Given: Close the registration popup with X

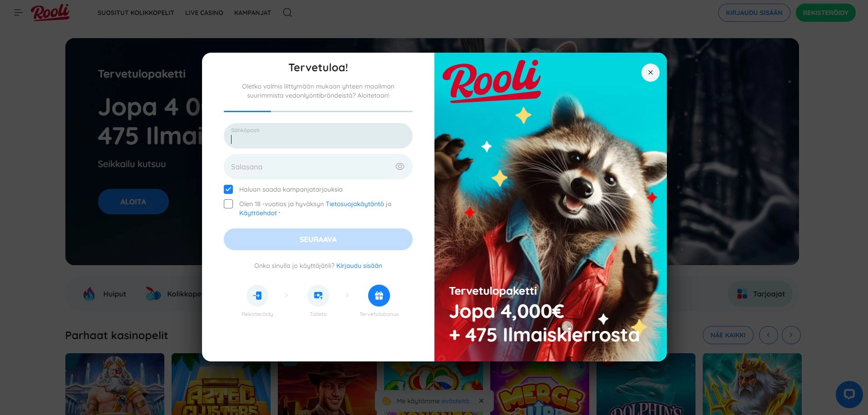Looking at the screenshot, I should click(x=651, y=73).
